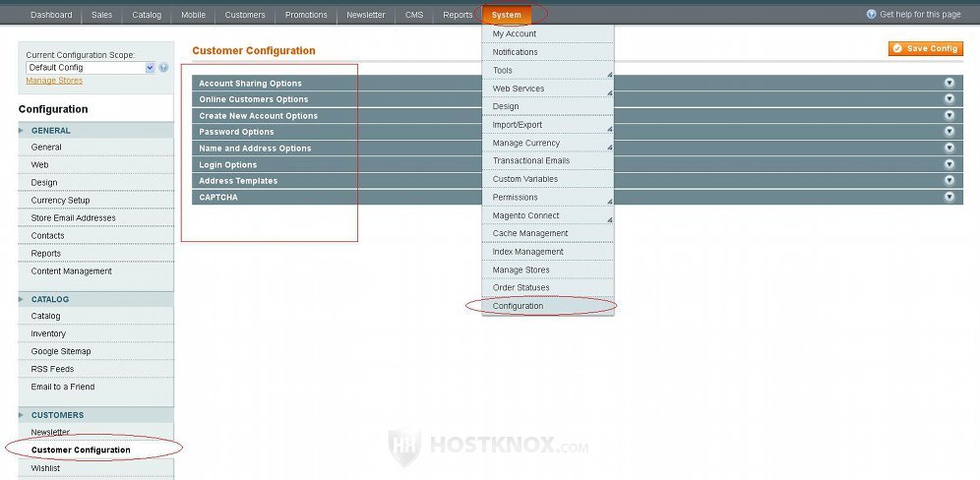Viewport: 980px width, 480px height.
Task: Open the Manage Stores link under scope
Action: 54,81
